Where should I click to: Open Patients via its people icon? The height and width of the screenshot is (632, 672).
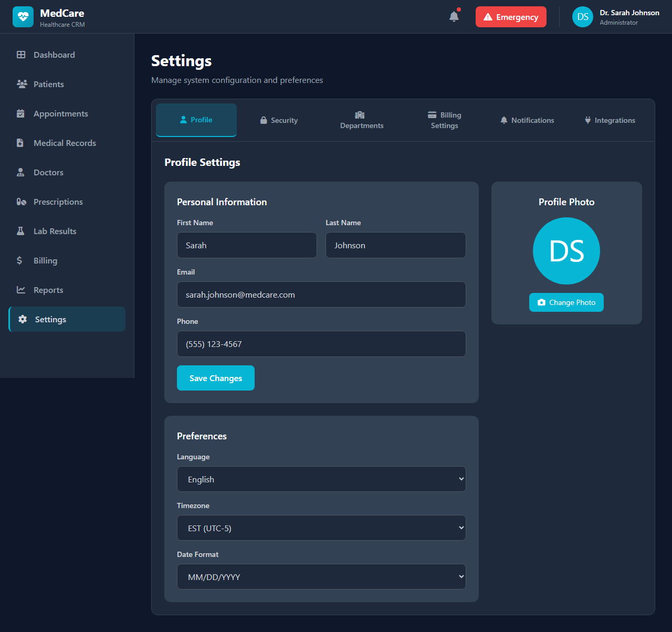pos(22,84)
